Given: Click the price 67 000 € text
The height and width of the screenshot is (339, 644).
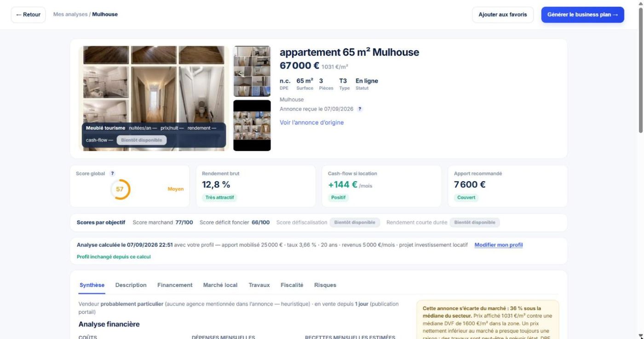Looking at the screenshot, I should [299, 66].
